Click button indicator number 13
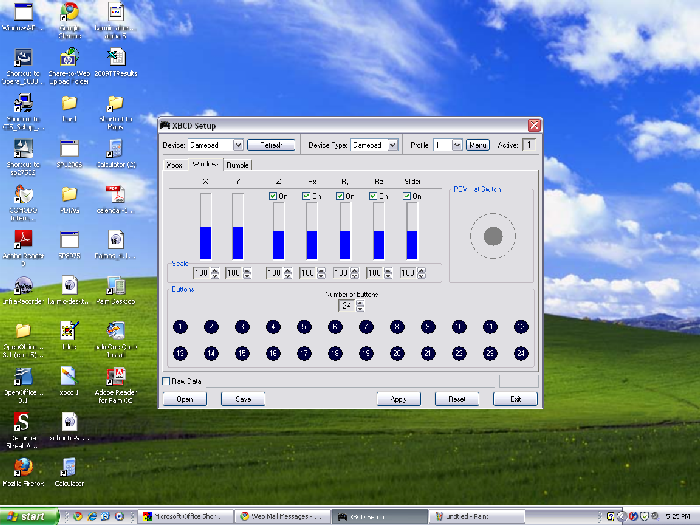 (180, 353)
